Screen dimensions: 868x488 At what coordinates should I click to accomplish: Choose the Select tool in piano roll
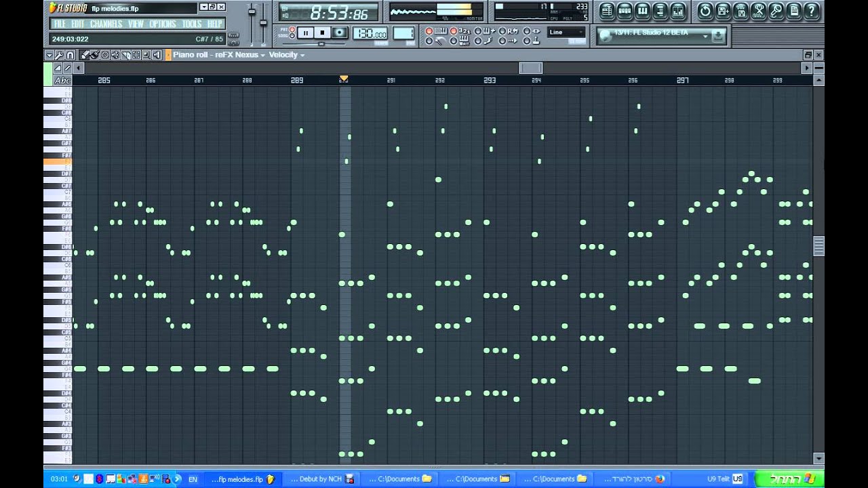click(136, 55)
